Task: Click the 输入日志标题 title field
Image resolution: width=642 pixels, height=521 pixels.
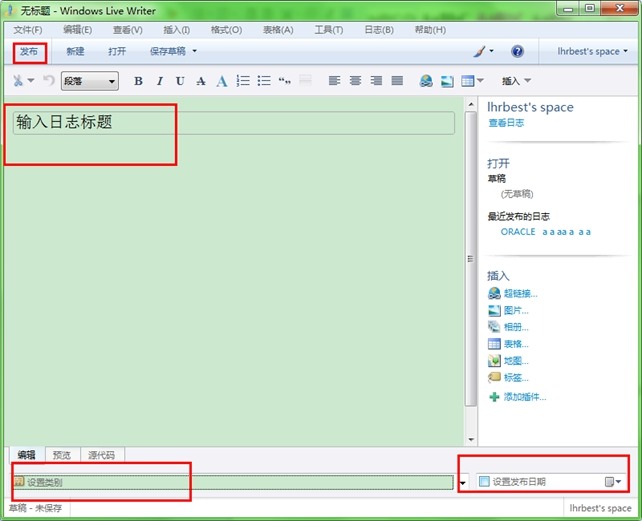Action: coord(234,122)
